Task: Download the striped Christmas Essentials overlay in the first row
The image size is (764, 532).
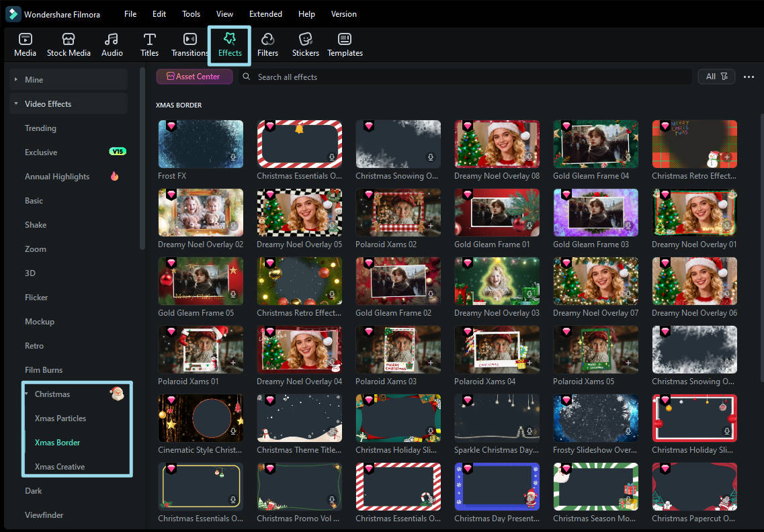Action: (332, 157)
